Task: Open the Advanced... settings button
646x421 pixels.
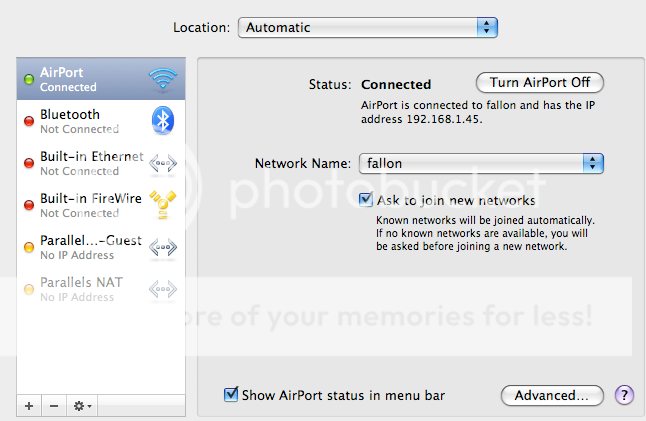Action: (552, 395)
